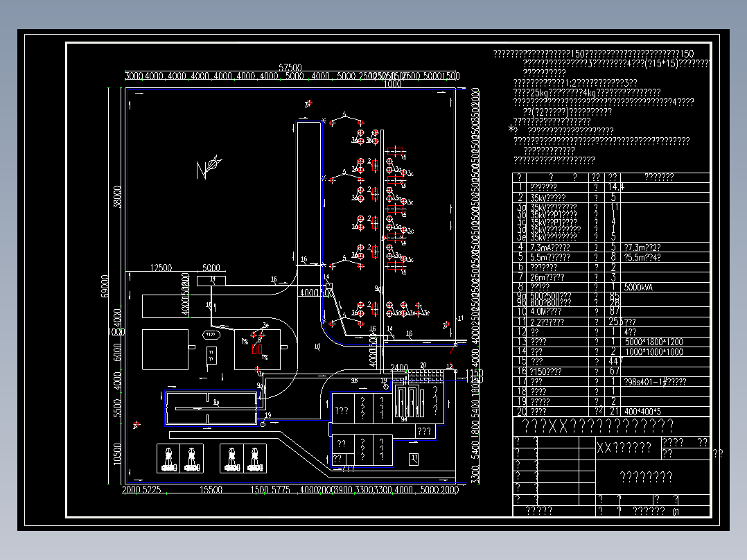Select the 5225 bottom dimension value
This screenshot has width=747, height=560.
151,489
